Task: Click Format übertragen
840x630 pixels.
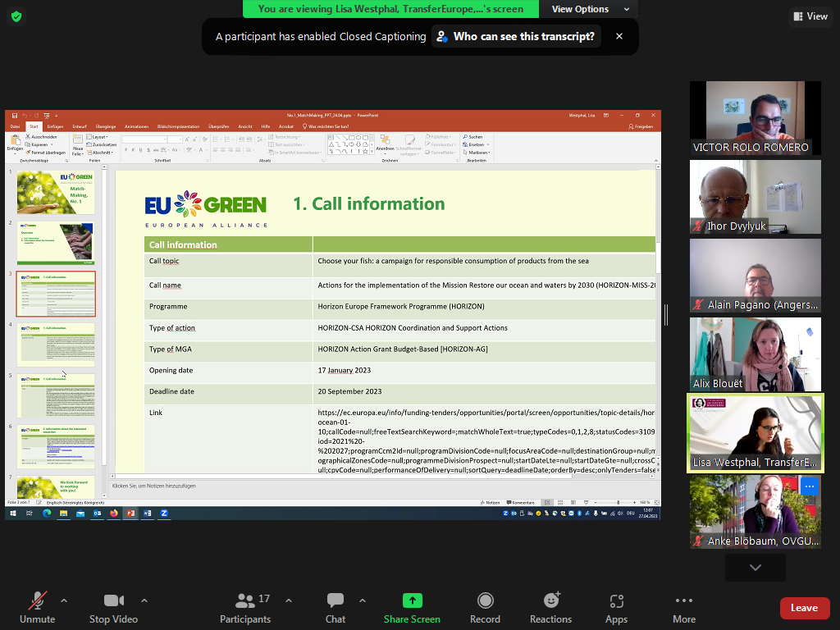Action: [x=46, y=153]
